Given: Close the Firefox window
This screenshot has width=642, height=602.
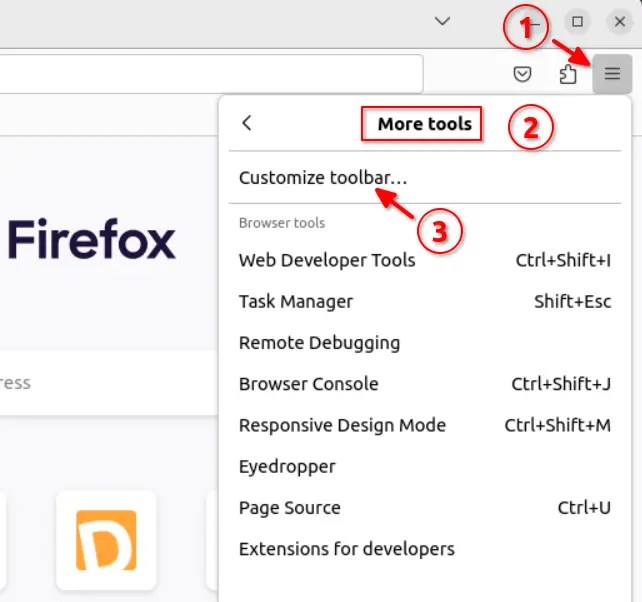Looking at the screenshot, I should 619,21.
